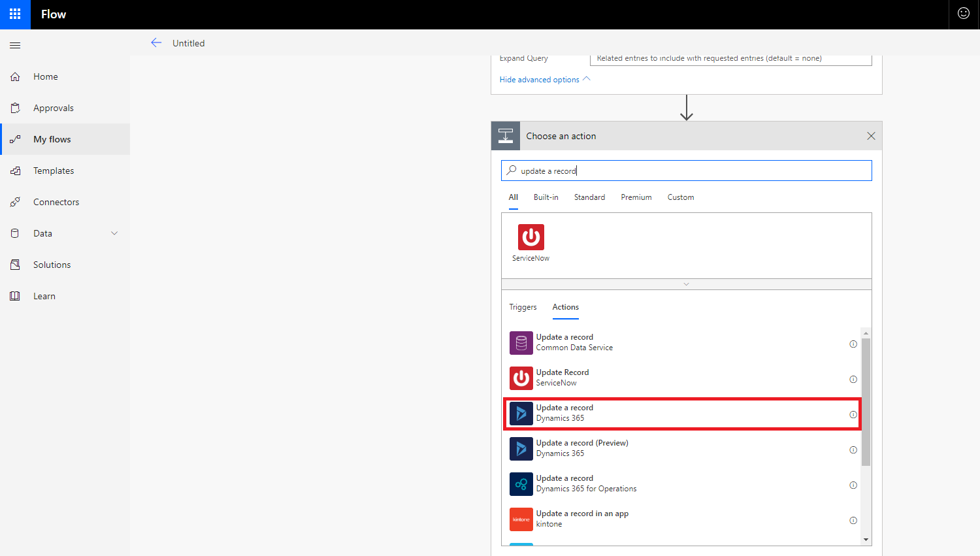The image size is (980, 556).
Task: Toggle the hamburger navigation menu
Action: 15,45
